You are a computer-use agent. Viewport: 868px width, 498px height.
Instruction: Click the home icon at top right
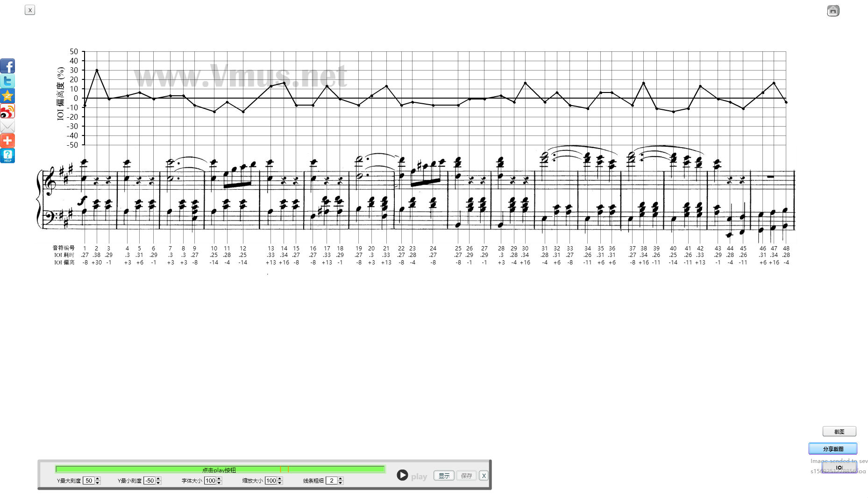(833, 11)
